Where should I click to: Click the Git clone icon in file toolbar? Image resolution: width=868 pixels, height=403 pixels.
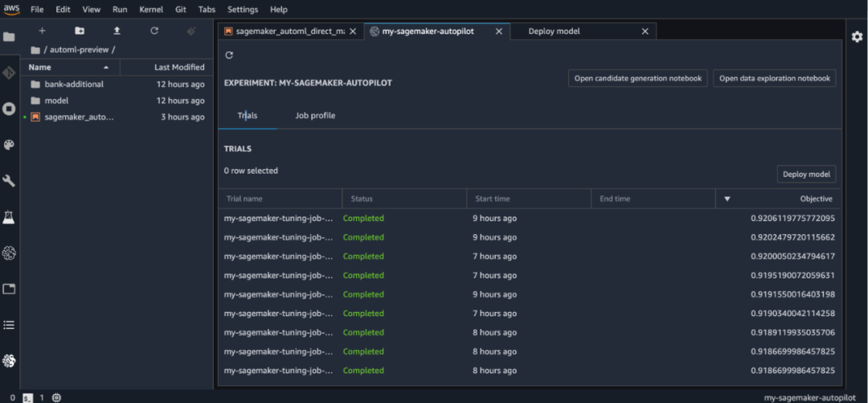click(x=191, y=31)
